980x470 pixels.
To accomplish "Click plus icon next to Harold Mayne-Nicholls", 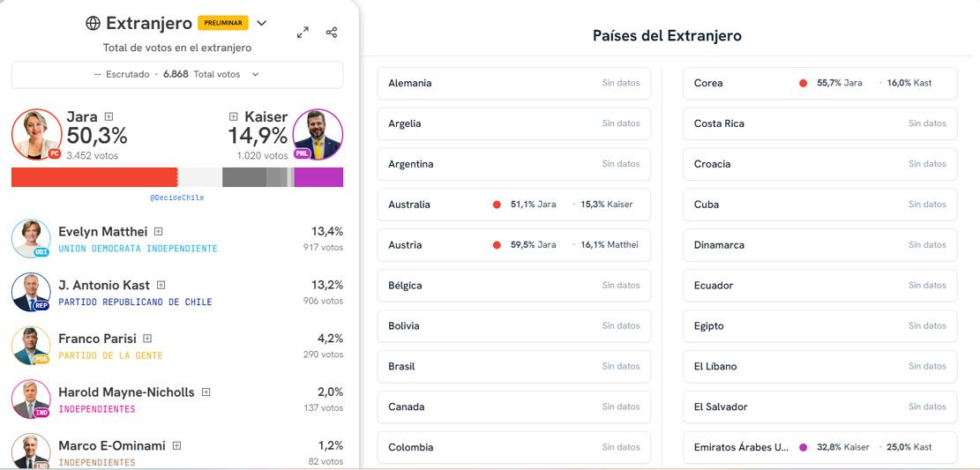I will coord(206,392).
